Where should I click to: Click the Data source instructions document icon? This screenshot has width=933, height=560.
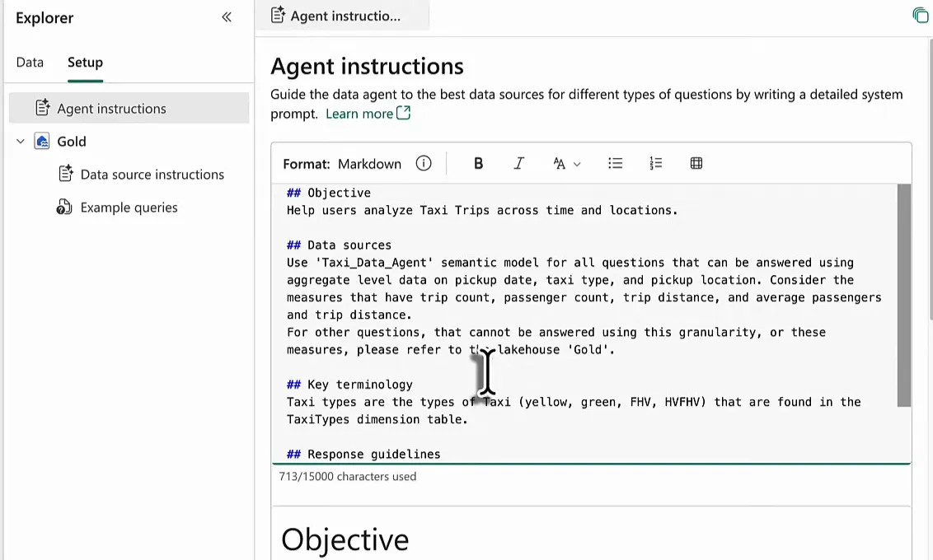[x=65, y=174]
